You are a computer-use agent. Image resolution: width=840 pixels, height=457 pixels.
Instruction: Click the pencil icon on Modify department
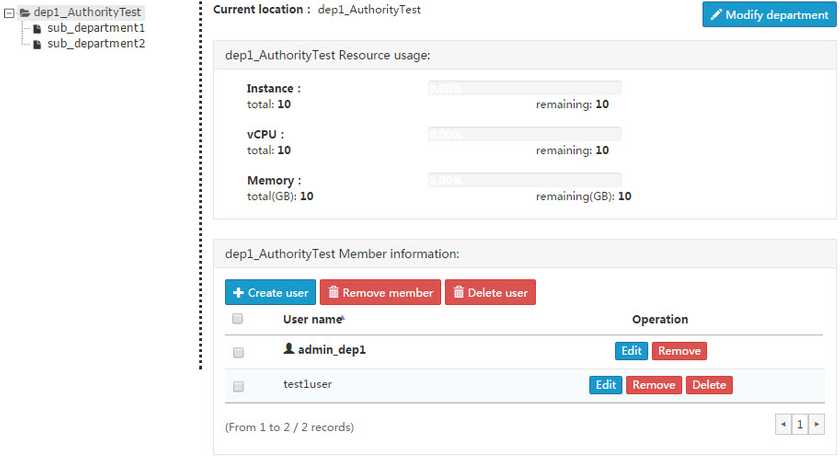(716, 15)
